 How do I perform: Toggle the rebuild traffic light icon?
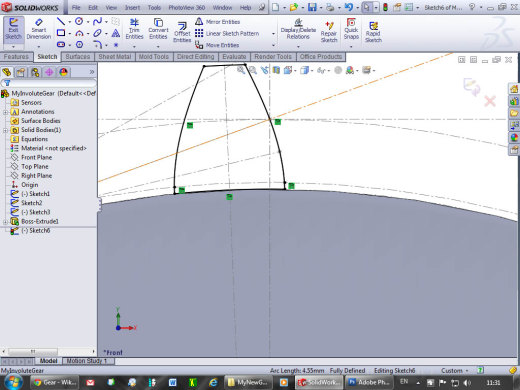tap(385, 7)
